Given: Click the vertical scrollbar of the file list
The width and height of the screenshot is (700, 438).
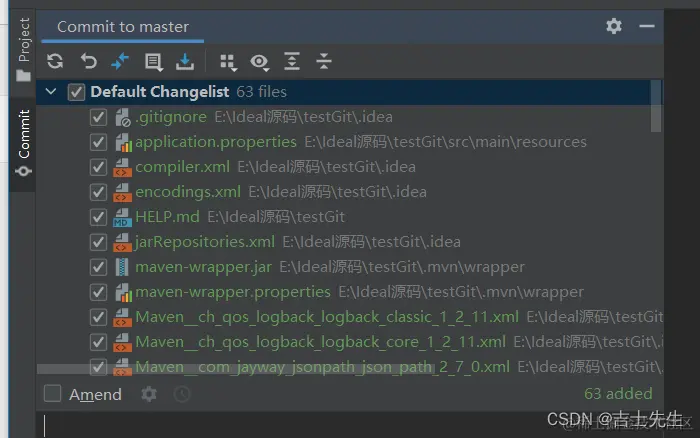Looking at the screenshot, I should pos(656,106).
